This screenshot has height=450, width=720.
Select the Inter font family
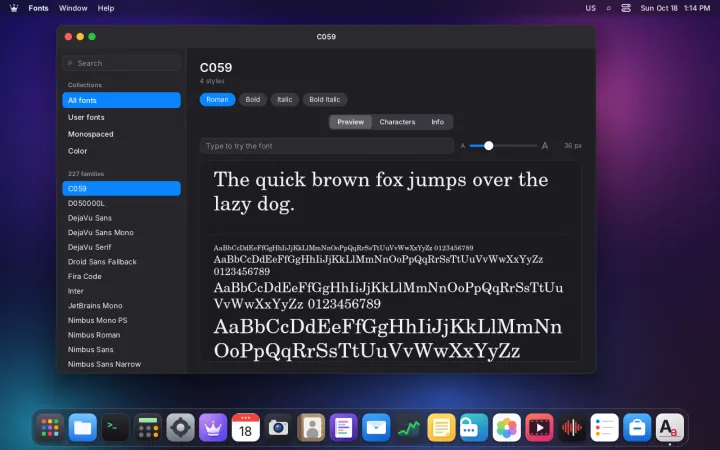(121, 291)
